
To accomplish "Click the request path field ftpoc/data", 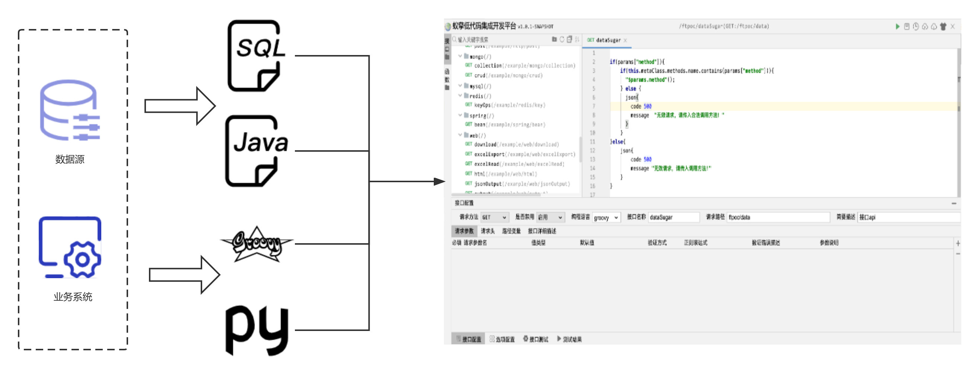I will (x=778, y=217).
